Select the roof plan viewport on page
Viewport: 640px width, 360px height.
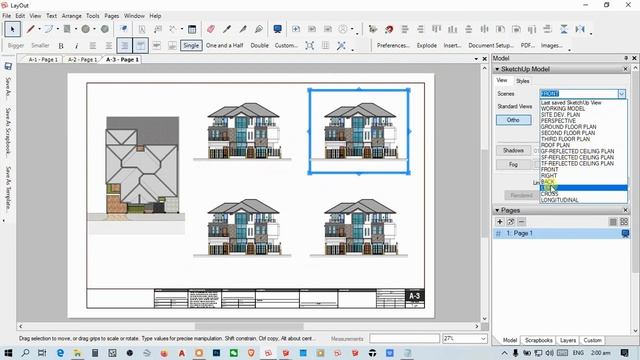click(137, 175)
